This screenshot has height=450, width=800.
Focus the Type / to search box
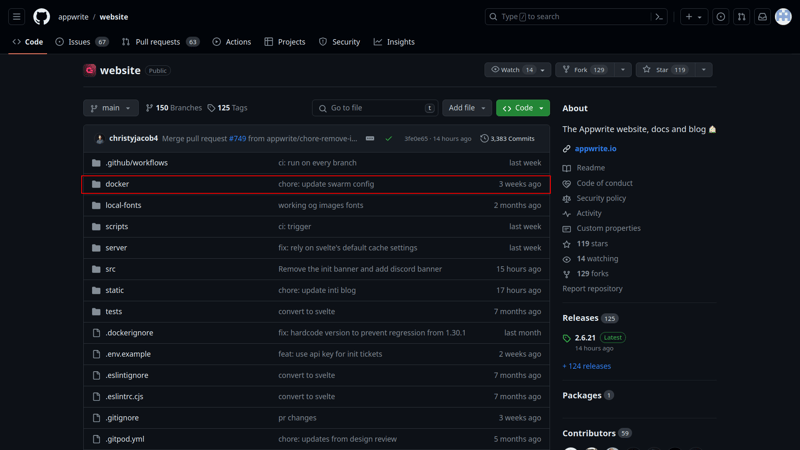point(576,17)
